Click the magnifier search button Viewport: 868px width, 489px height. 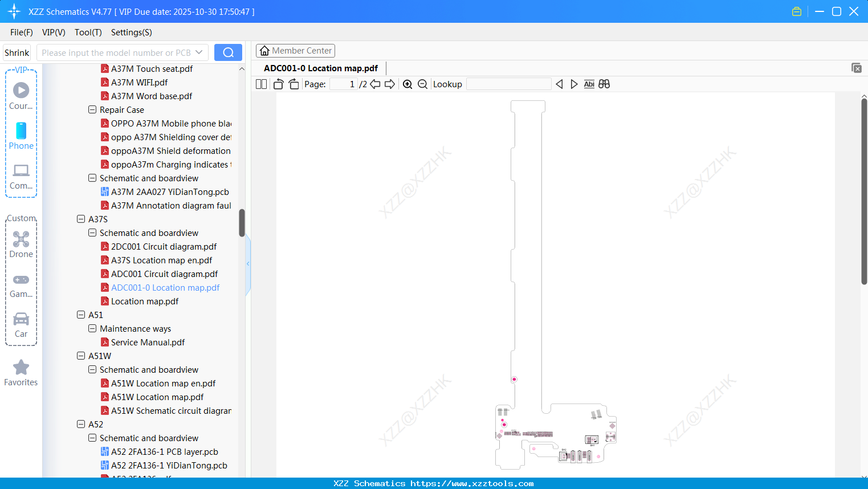click(228, 52)
